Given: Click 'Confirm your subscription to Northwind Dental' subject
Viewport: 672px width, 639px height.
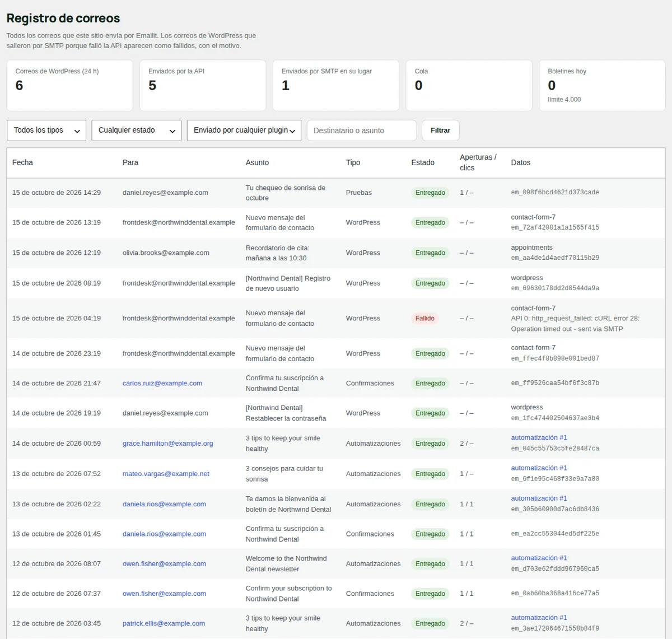Looking at the screenshot, I should pyautogui.click(x=289, y=593).
